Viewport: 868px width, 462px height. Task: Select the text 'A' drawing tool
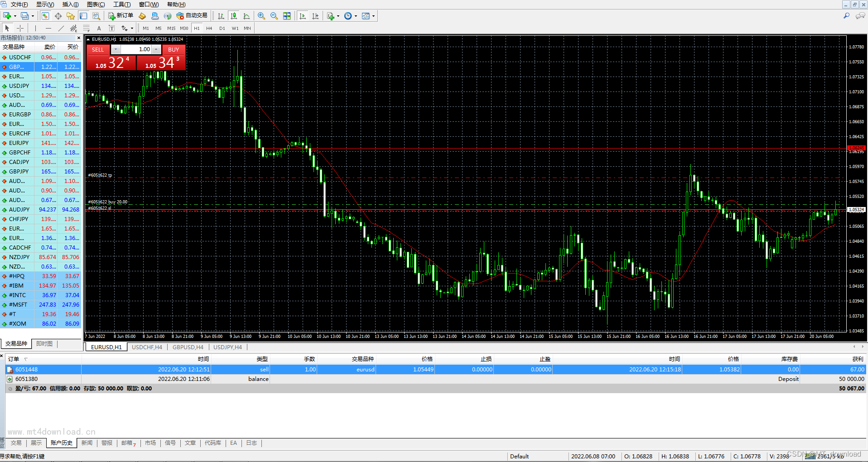[99, 28]
